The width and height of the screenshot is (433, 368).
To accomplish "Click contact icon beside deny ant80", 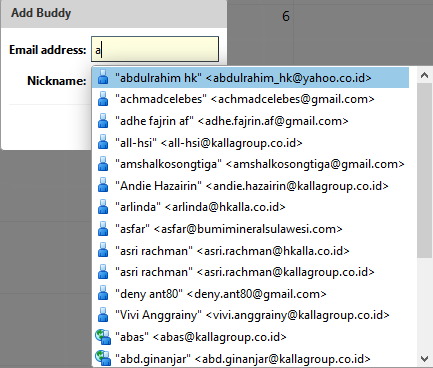I will point(103,294).
